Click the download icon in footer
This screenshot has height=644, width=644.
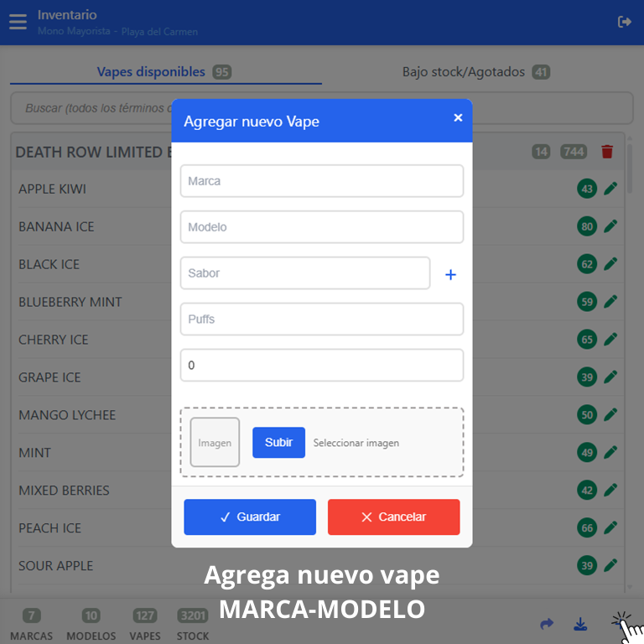[x=580, y=624]
